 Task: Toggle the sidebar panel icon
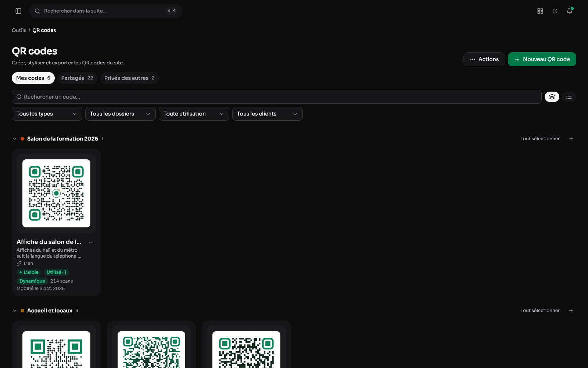tap(18, 11)
